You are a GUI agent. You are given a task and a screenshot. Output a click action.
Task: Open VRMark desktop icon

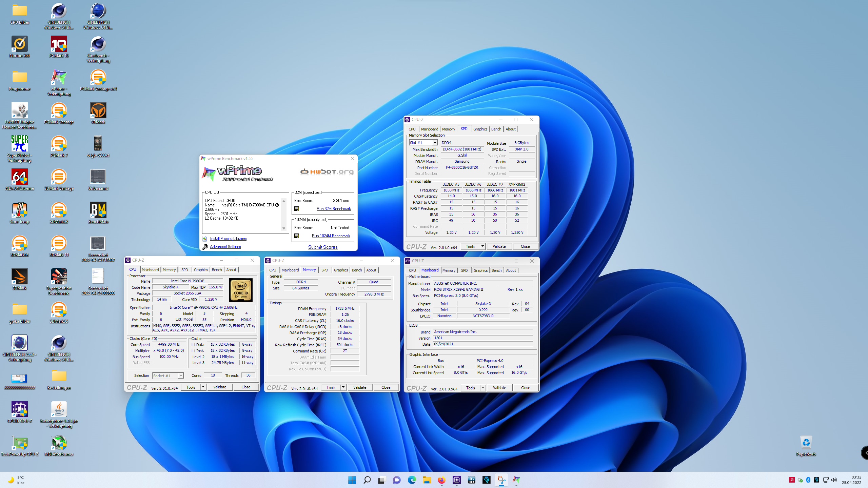[x=98, y=114]
